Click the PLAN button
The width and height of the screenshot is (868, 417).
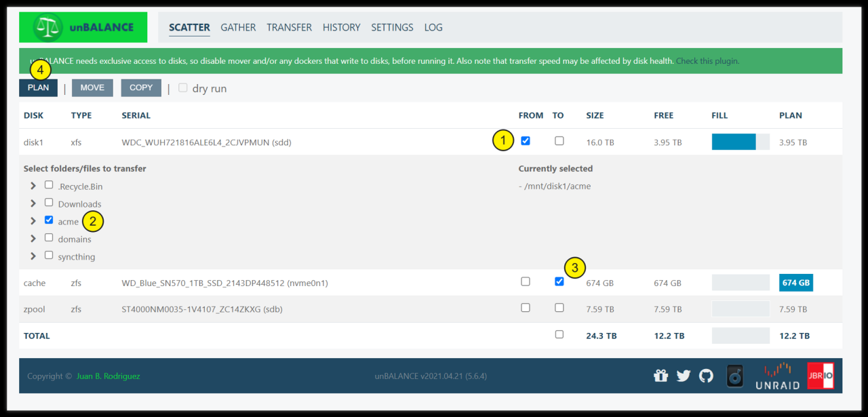(x=38, y=88)
